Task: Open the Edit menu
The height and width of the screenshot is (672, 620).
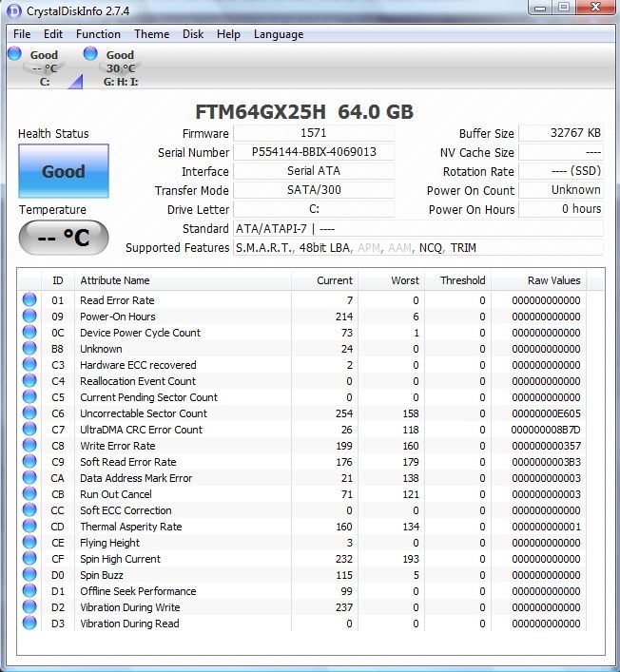Action: coord(53,34)
